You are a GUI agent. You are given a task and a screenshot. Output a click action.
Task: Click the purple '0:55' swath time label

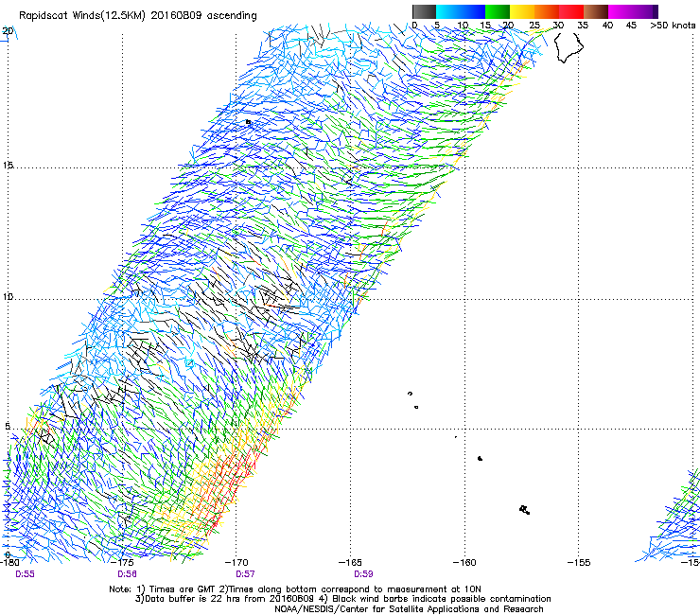click(x=25, y=574)
